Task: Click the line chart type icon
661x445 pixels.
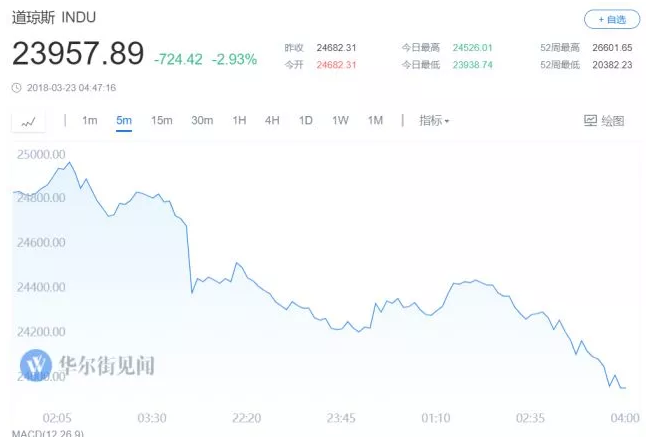Action: pos(28,122)
